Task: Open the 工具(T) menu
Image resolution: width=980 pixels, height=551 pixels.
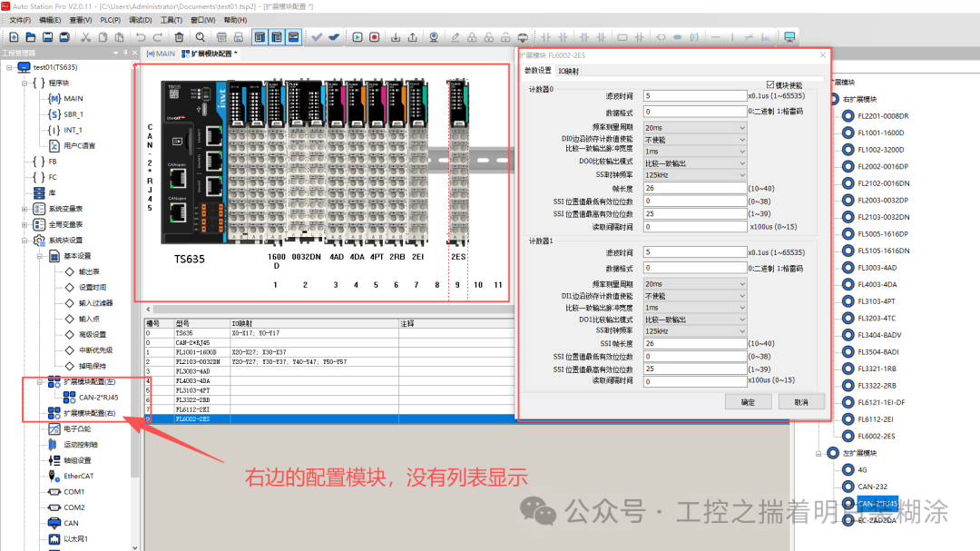Action: pyautogui.click(x=171, y=21)
